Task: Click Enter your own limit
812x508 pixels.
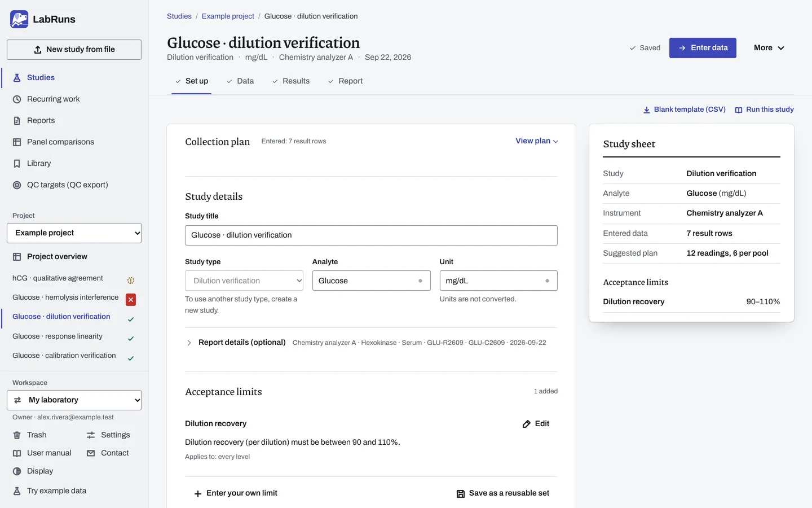Action: (236, 493)
